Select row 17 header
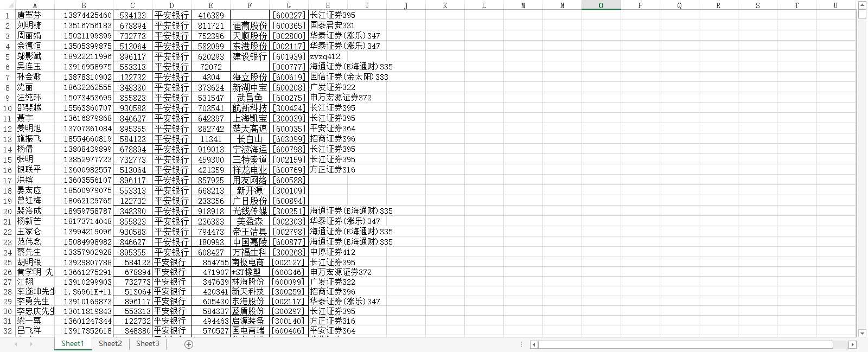 click(8, 180)
